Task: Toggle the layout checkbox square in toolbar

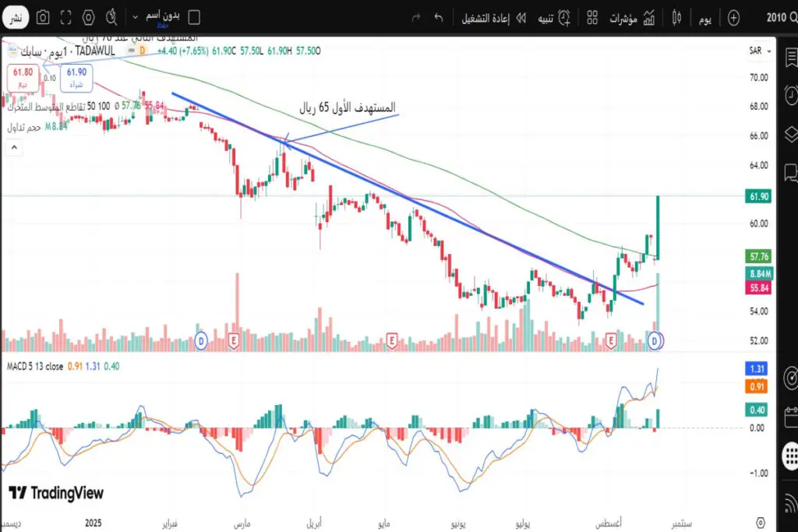Action: [x=195, y=17]
